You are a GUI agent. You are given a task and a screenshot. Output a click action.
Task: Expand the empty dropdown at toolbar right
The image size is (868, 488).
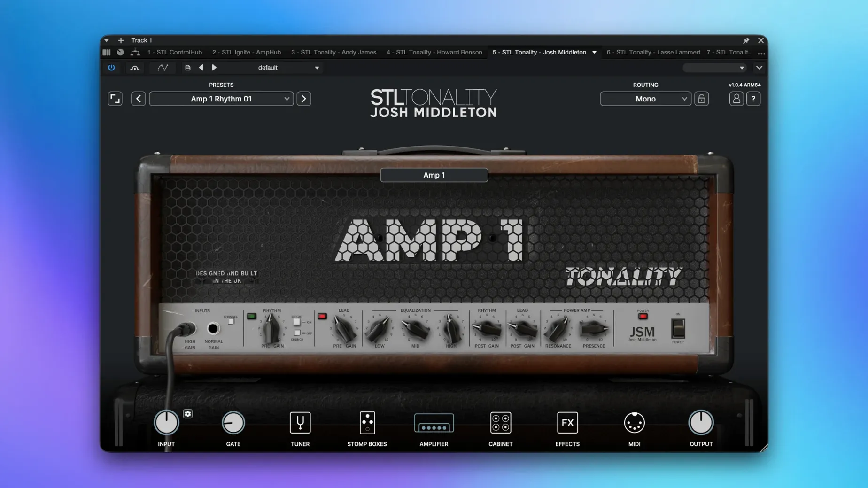(x=714, y=68)
